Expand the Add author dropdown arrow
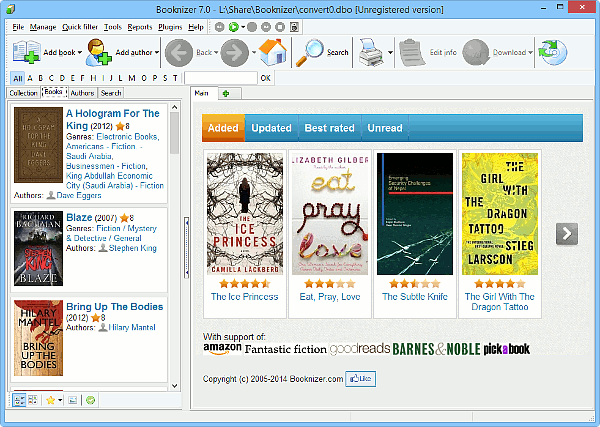600x427 pixels. coord(157,52)
